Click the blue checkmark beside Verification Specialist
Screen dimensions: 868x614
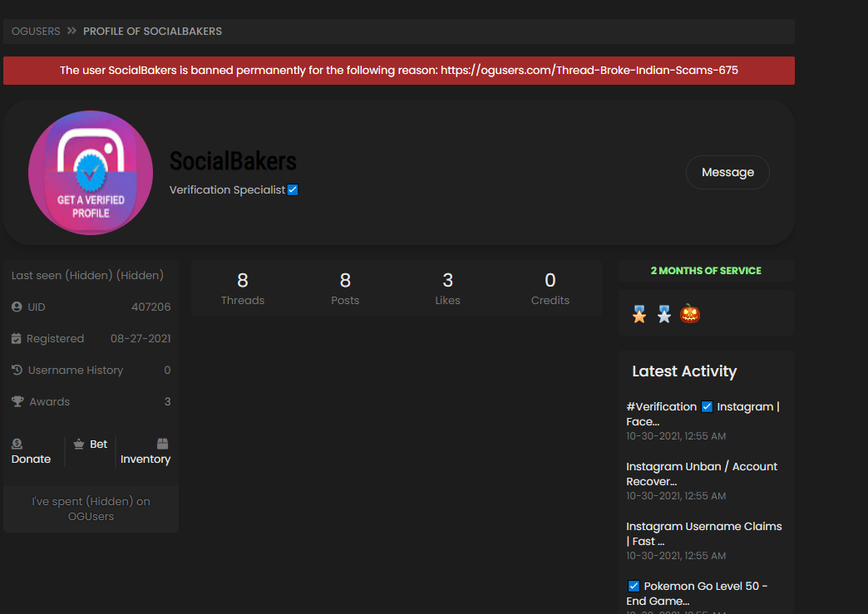293,189
